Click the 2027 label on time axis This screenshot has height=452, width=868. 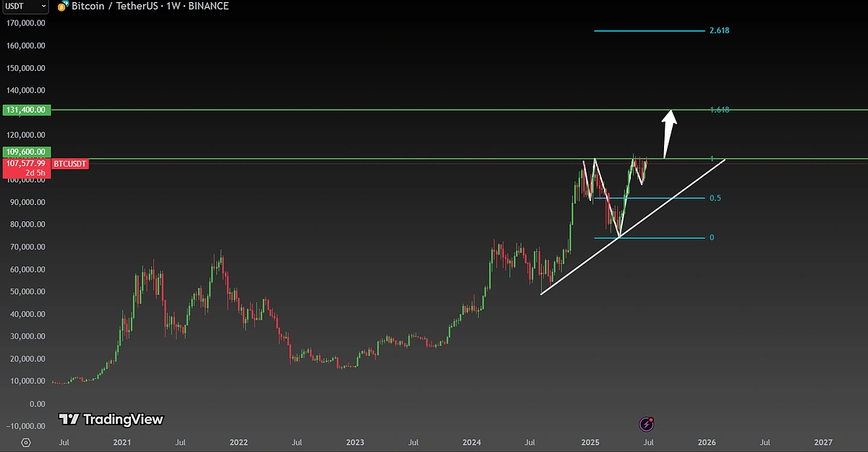coord(822,442)
